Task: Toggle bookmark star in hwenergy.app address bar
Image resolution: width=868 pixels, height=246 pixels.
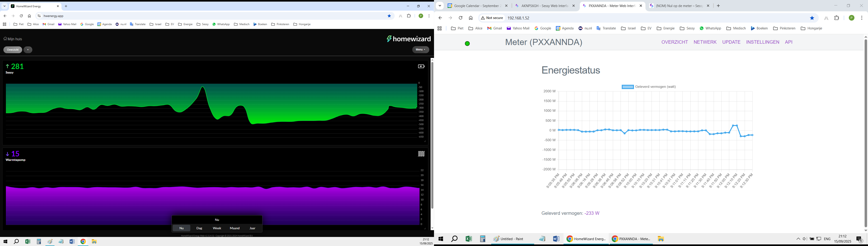Action: tap(389, 16)
